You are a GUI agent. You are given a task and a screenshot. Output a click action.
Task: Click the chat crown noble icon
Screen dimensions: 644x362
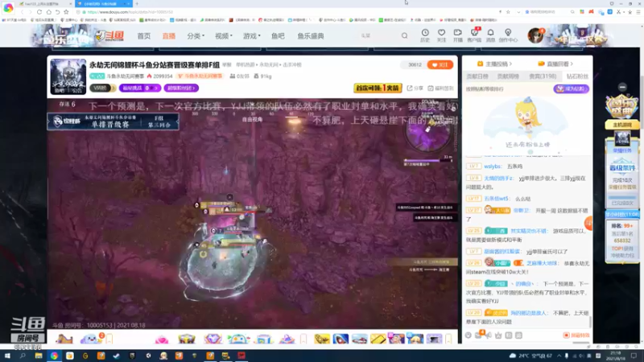pyautogui.click(x=498, y=335)
